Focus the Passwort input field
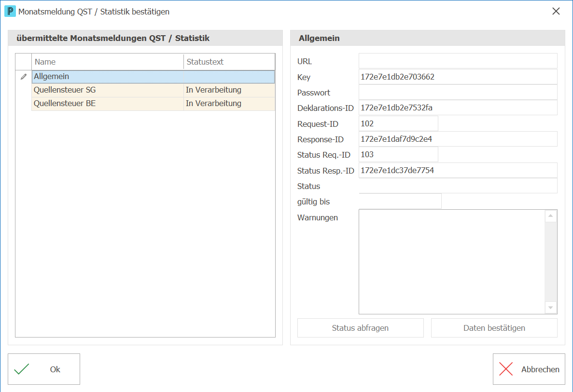 [458, 93]
